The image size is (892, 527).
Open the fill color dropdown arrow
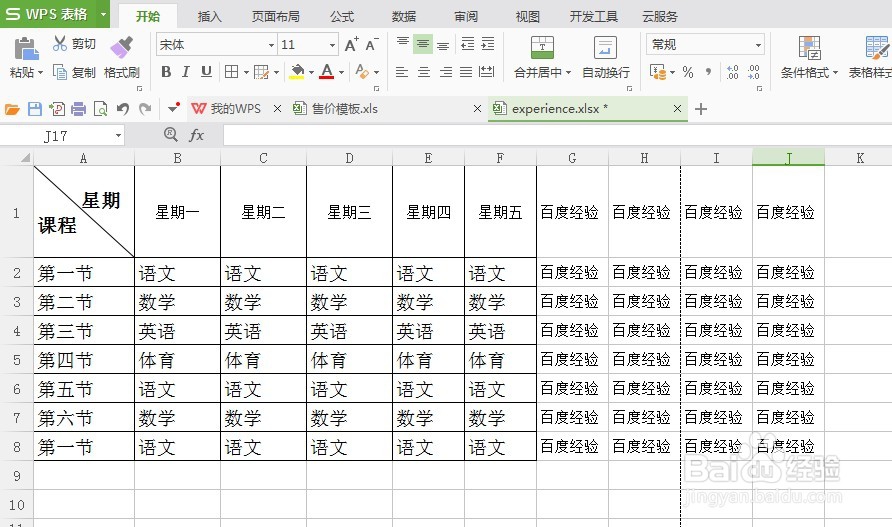311,72
